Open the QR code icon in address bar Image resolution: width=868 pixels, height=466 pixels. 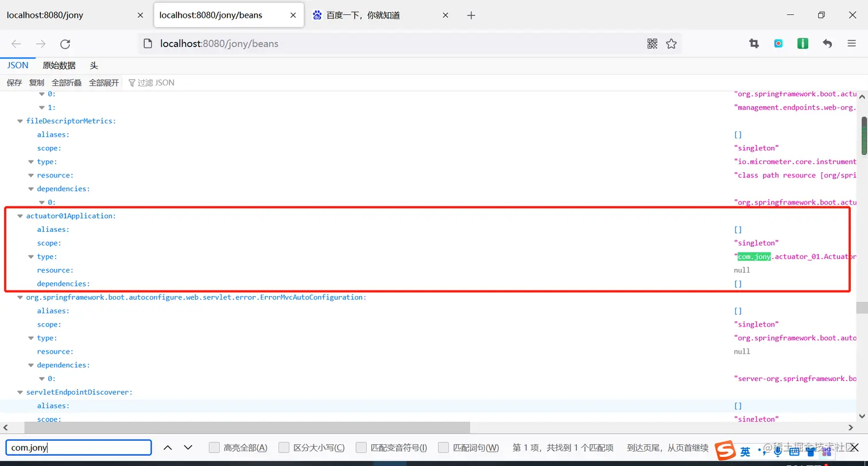coord(652,44)
